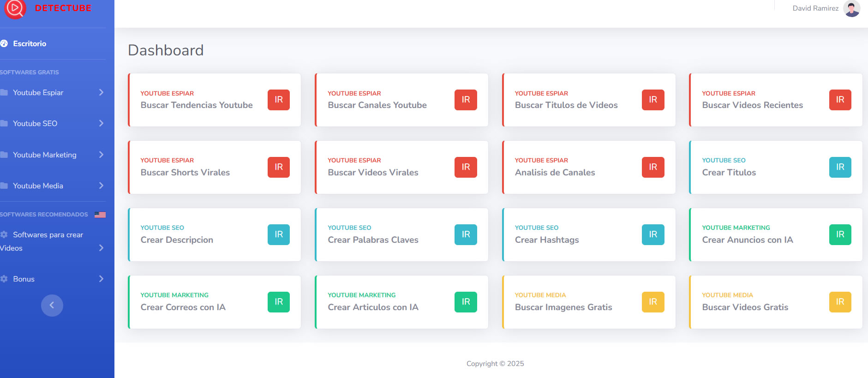Click the Buscar Canales Youtube title
The height and width of the screenshot is (378, 868).
tap(377, 105)
